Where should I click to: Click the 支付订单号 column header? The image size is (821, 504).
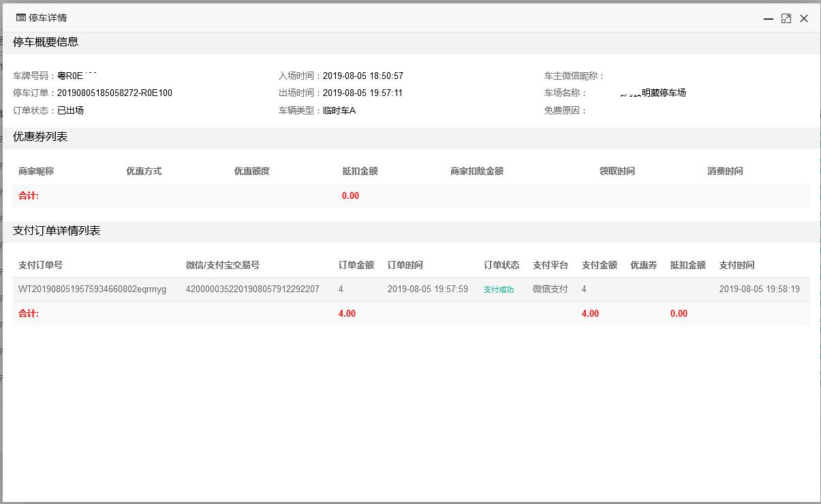[x=40, y=265]
